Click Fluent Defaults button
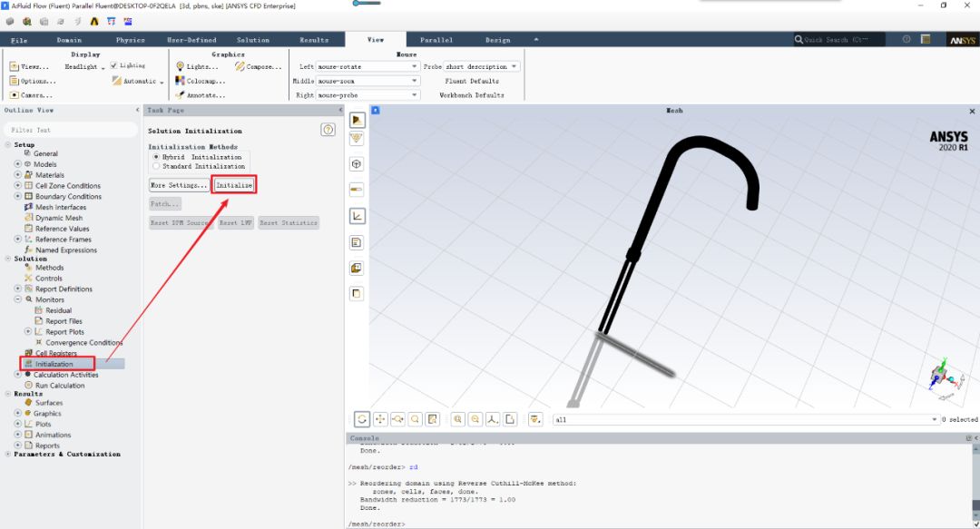980x529 pixels. (x=472, y=81)
